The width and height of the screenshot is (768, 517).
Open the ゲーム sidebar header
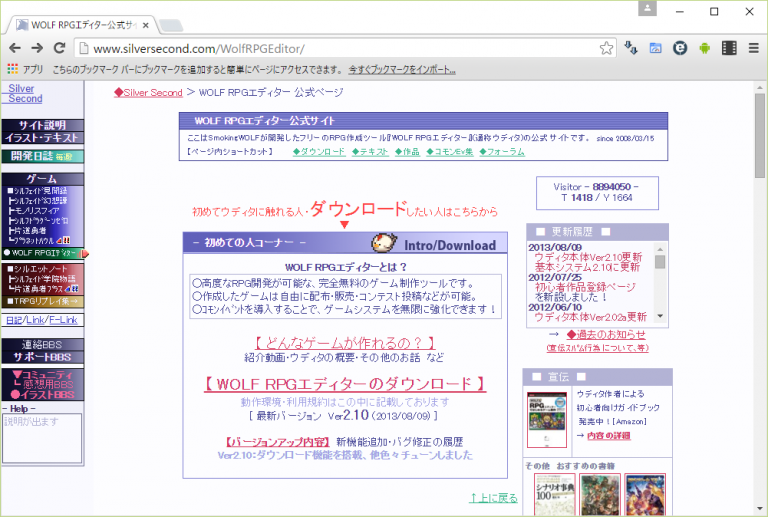click(x=42, y=179)
